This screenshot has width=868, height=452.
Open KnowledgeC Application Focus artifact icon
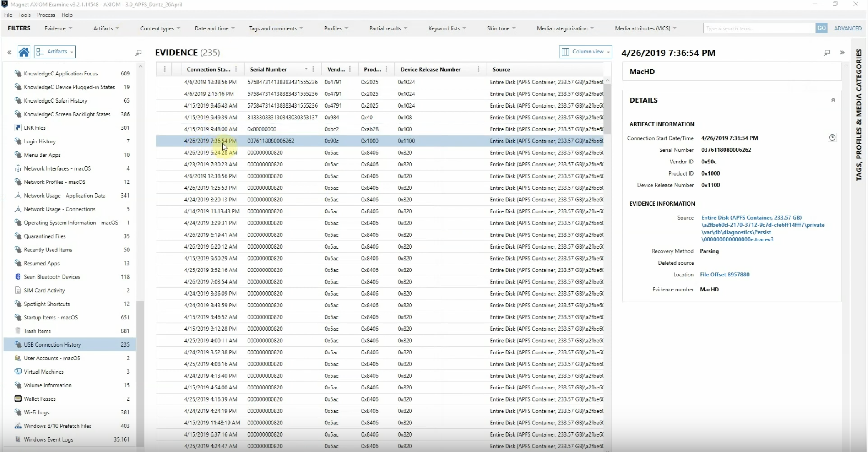click(18, 73)
